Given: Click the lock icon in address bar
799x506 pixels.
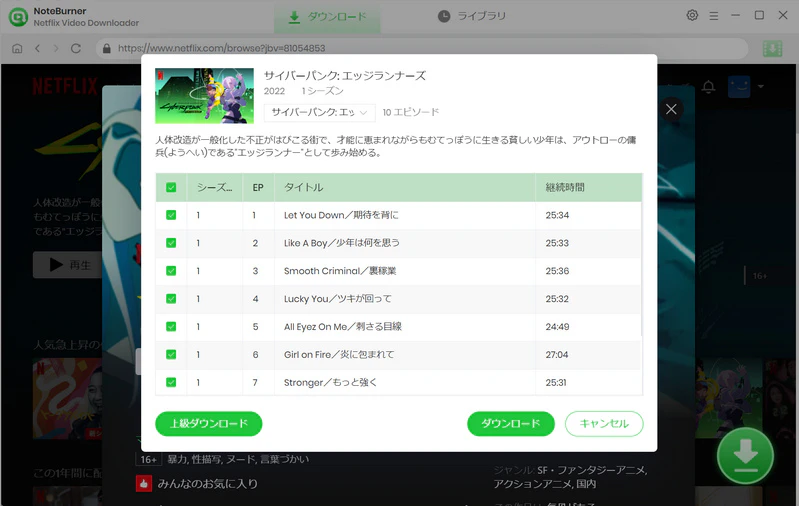Looking at the screenshot, I should tap(106, 48).
